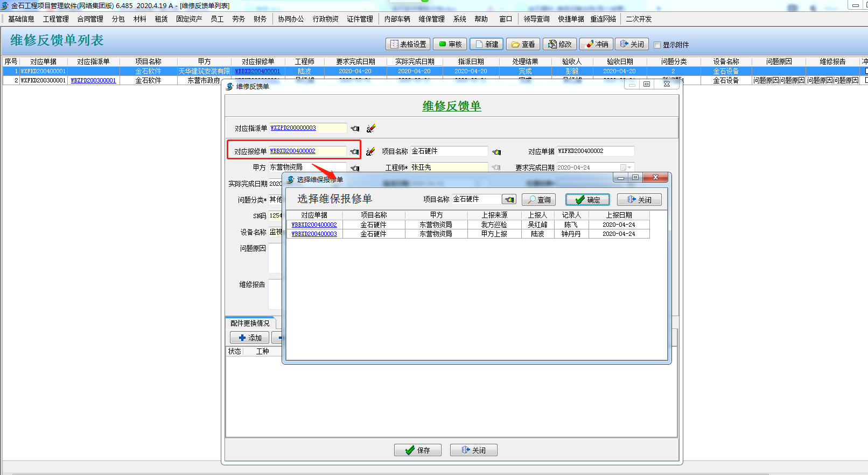This screenshot has height=475, width=868.
Task: Click the lookup hand icon beside 对应指派单
Action: (355, 129)
